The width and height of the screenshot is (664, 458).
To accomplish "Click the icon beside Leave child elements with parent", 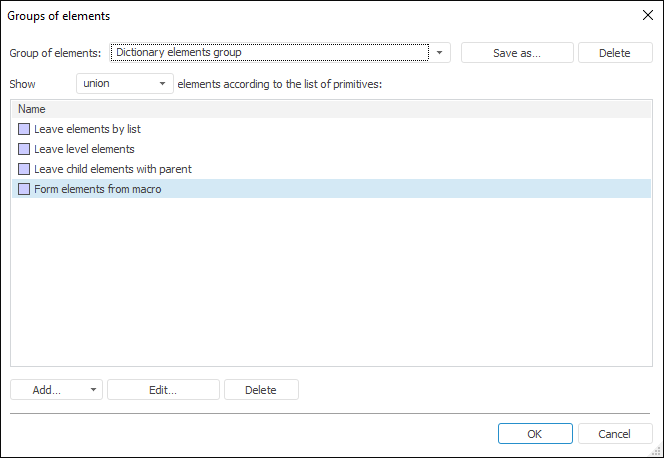I will pyautogui.click(x=24, y=169).
